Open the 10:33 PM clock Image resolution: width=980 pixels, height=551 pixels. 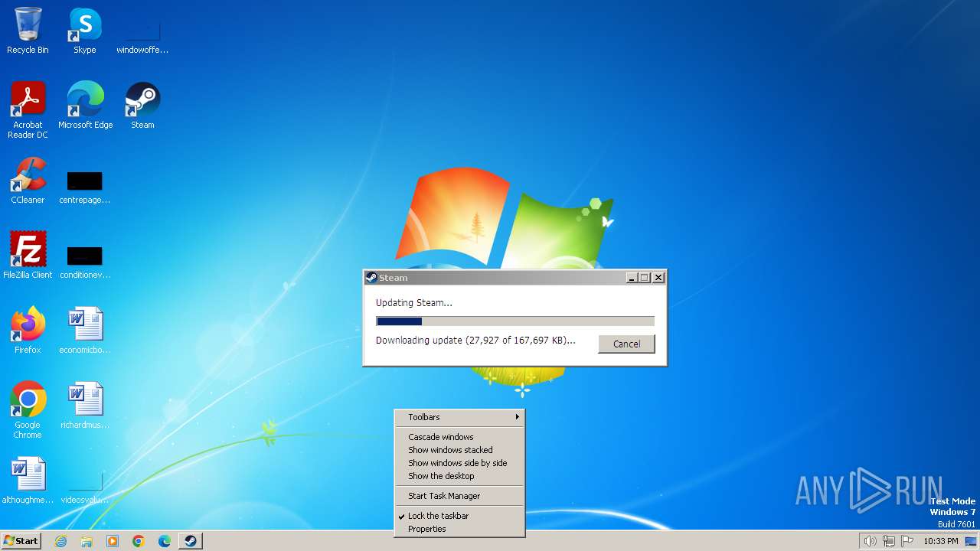pyautogui.click(x=940, y=541)
